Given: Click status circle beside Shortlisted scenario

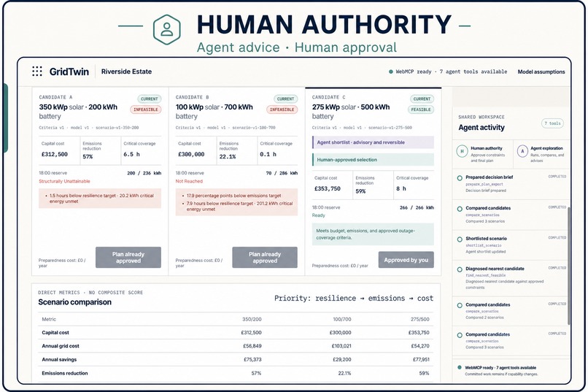Looking at the screenshot, I should click(x=460, y=239).
